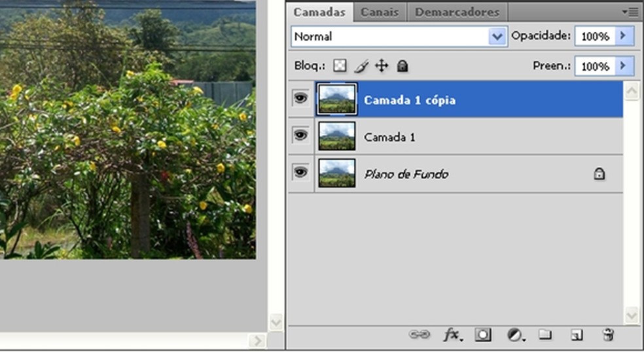The height and width of the screenshot is (352, 644).
Task: Create new fill or adjustment layer
Action: [516, 335]
